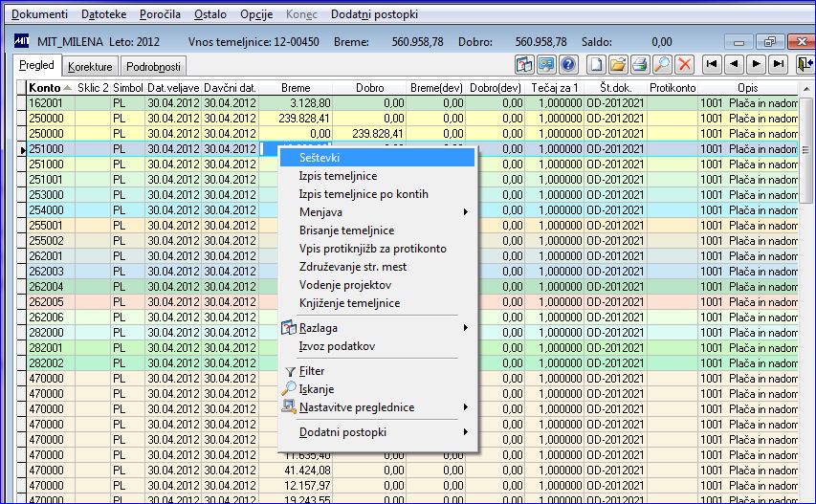Switch to the Korekture tab
Image resolution: width=816 pixels, height=504 pixels.
click(x=90, y=67)
